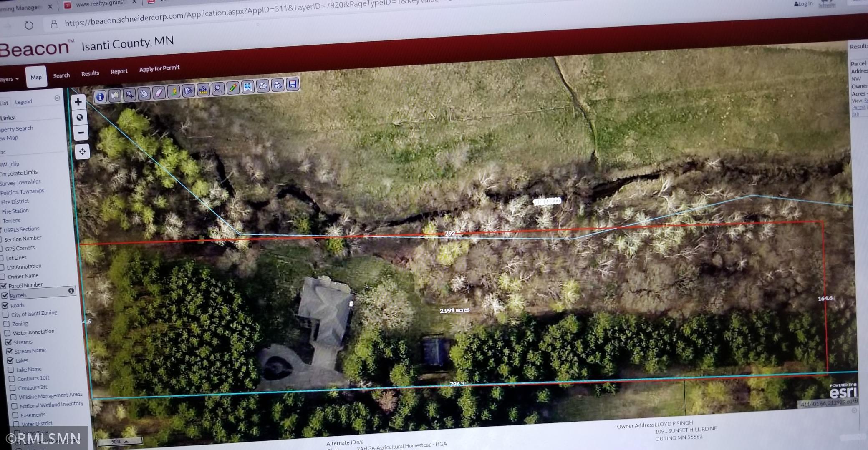Enable the Voter District checkbox
This screenshot has height=450, width=868.
[16, 424]
